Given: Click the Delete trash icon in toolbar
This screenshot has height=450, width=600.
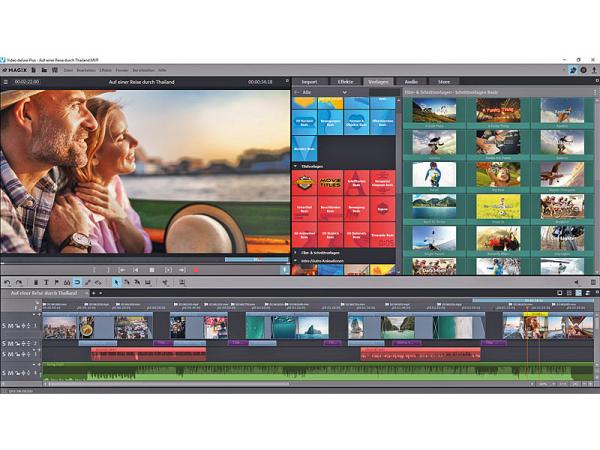Looking at the screenshot, I should 35,282.
